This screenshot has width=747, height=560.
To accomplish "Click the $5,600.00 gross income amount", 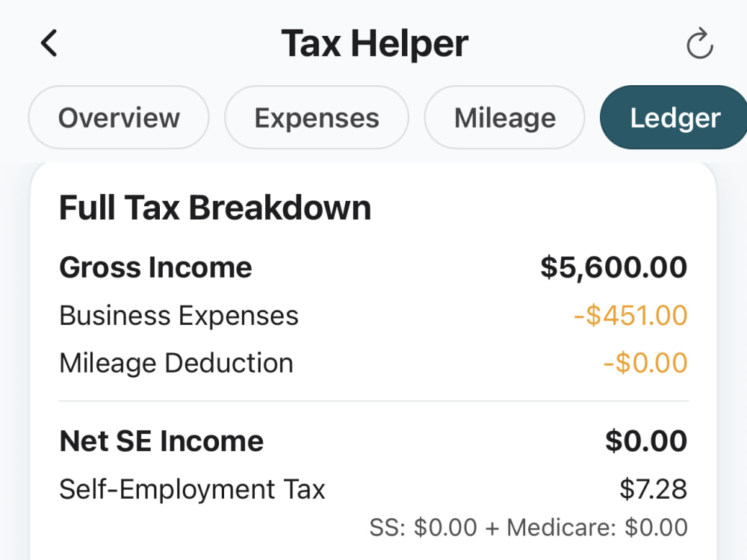I will 613,267.
